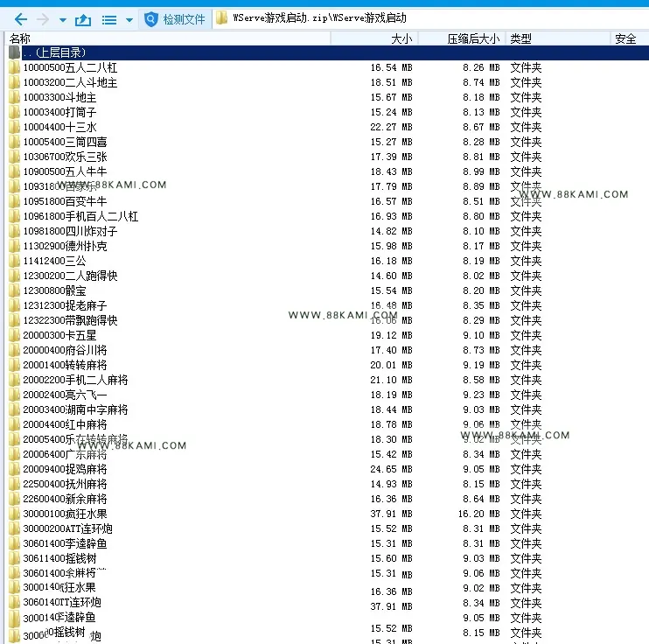
Task: Click folder icon of 20004400红中麻将
Action: pos(14,424)
